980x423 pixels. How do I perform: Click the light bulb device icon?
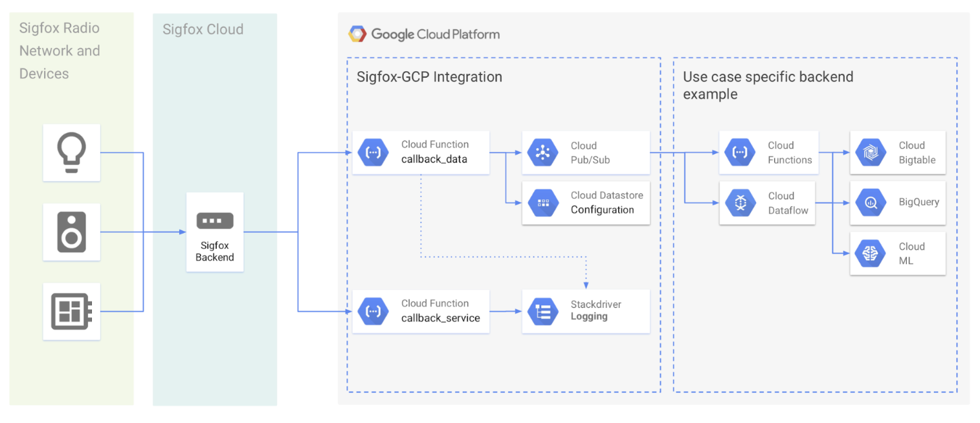tap(71, 153)
